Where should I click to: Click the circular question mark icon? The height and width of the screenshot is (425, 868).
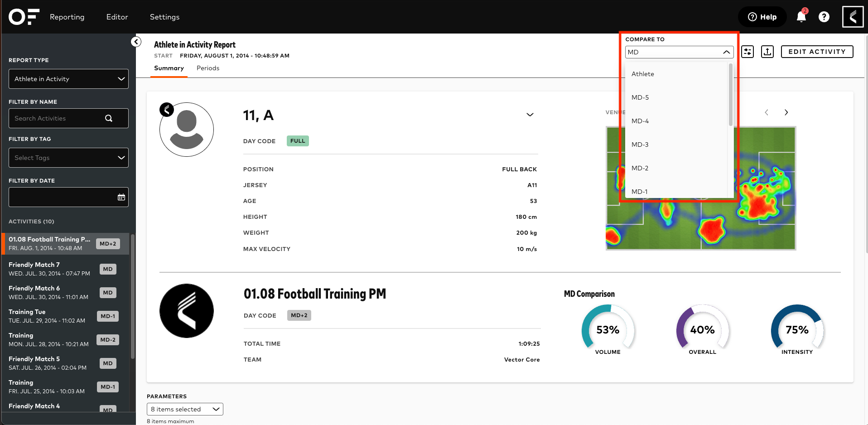(824, 17)
